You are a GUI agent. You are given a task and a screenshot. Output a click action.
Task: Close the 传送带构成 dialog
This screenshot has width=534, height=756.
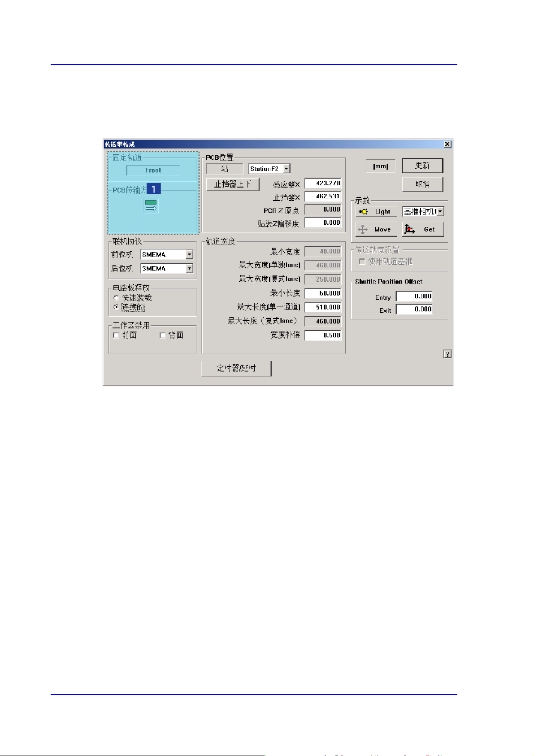pos(447,144)
